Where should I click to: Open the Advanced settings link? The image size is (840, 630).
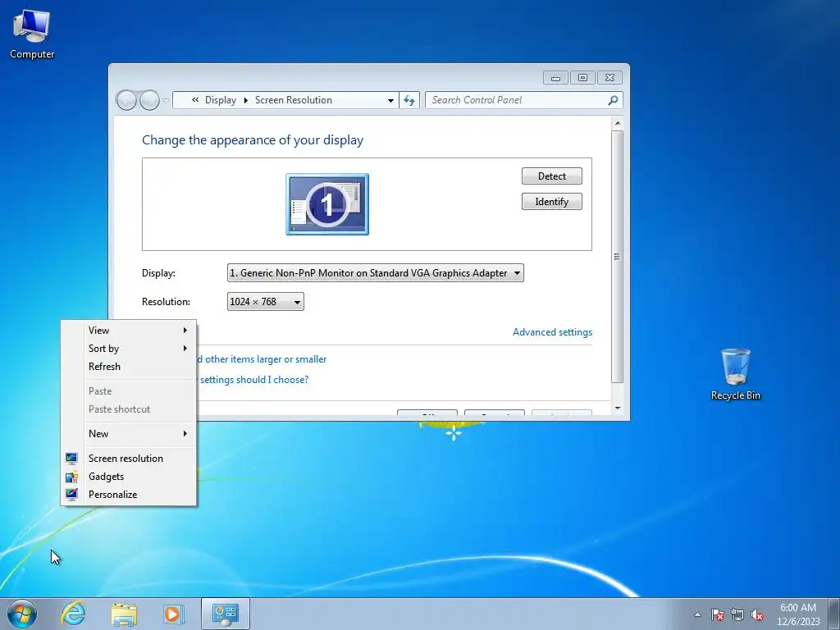pyautogui.click(x=552, y=332)
